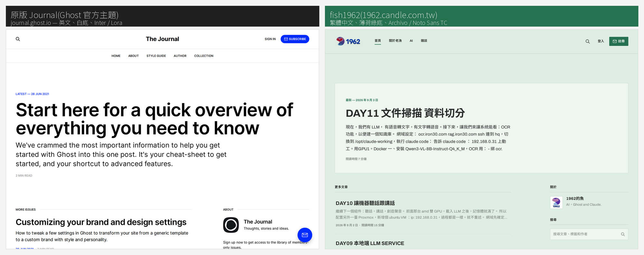Click '最新 — 2026年9月3日' label
The width and height of the screenshot is (644, 255).
pos(362,100)
